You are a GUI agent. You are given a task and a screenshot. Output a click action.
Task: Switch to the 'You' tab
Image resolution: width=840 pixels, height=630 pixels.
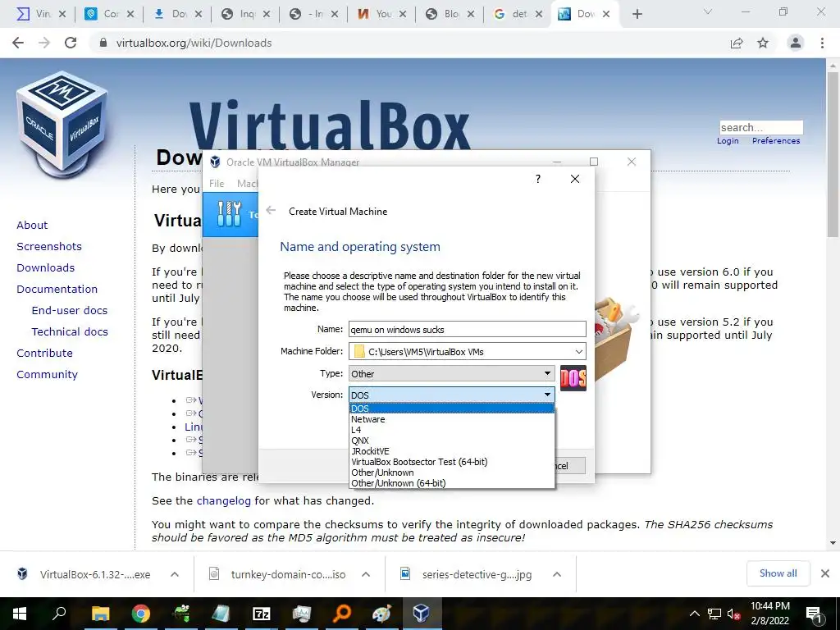click(381, 14)
